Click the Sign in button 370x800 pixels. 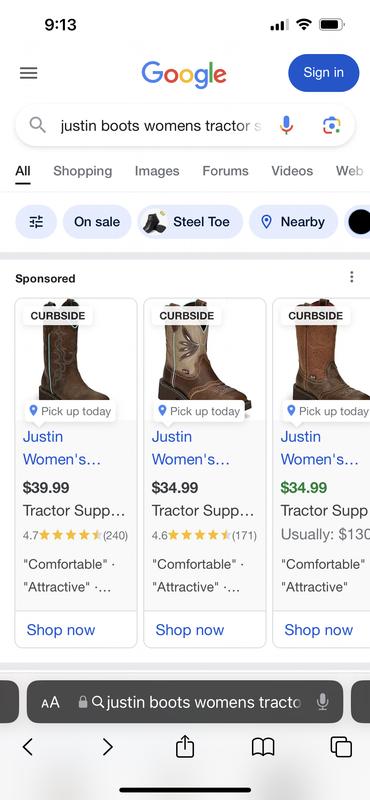point(324,73)
